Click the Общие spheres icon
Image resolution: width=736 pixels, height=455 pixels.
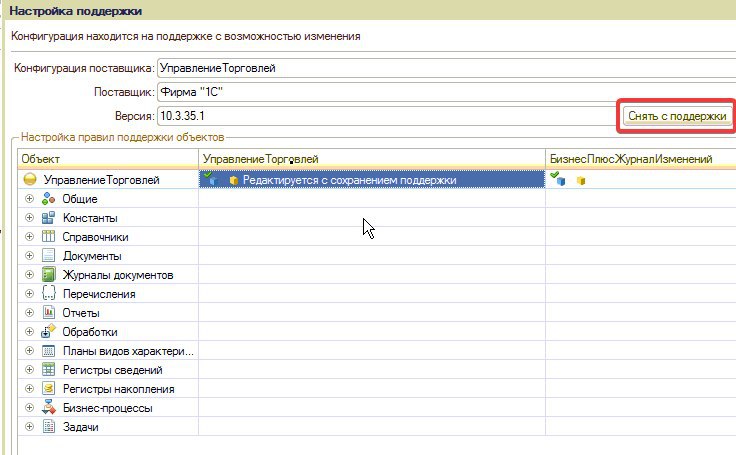point(48,199)
